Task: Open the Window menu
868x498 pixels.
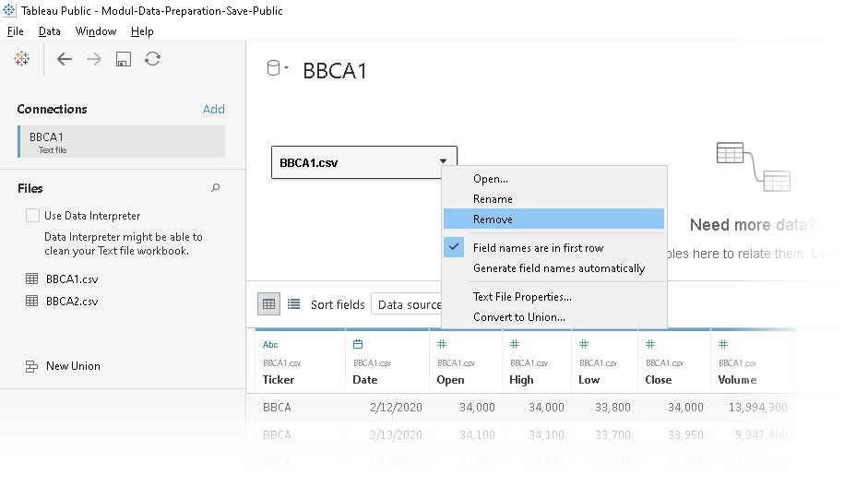Action: pyautogui.click(x=96, y=31)
